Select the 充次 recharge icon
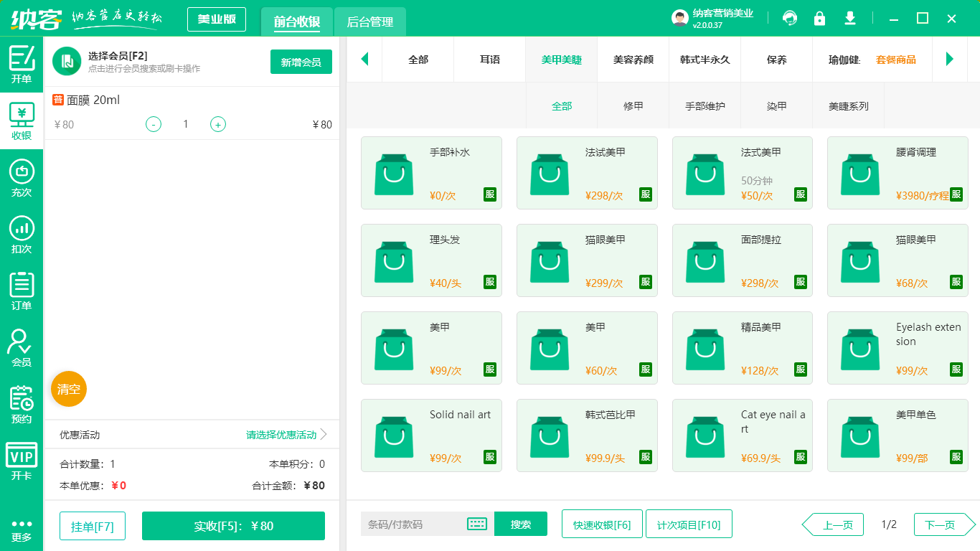This screenshot has height=551, width=980. coord(22,176)
